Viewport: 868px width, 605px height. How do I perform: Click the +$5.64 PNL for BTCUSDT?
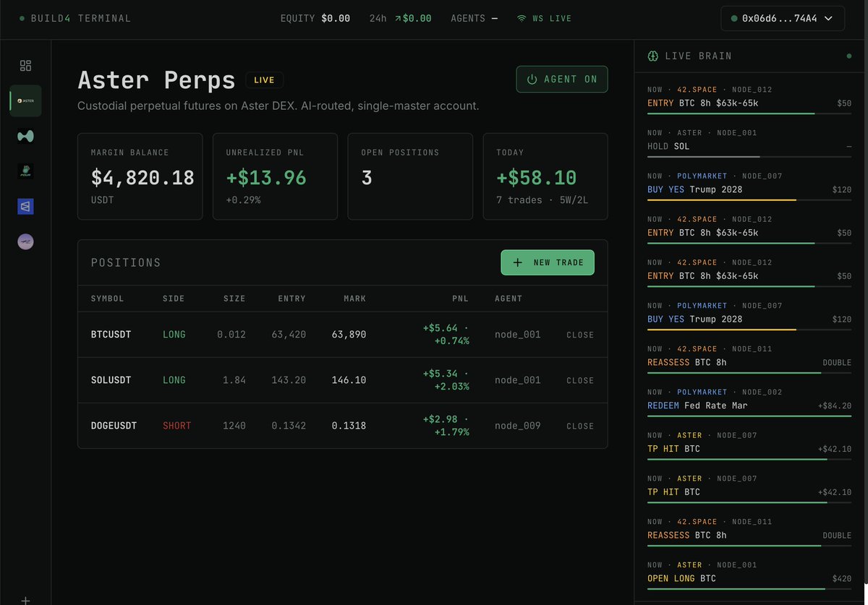pos(446,335)
